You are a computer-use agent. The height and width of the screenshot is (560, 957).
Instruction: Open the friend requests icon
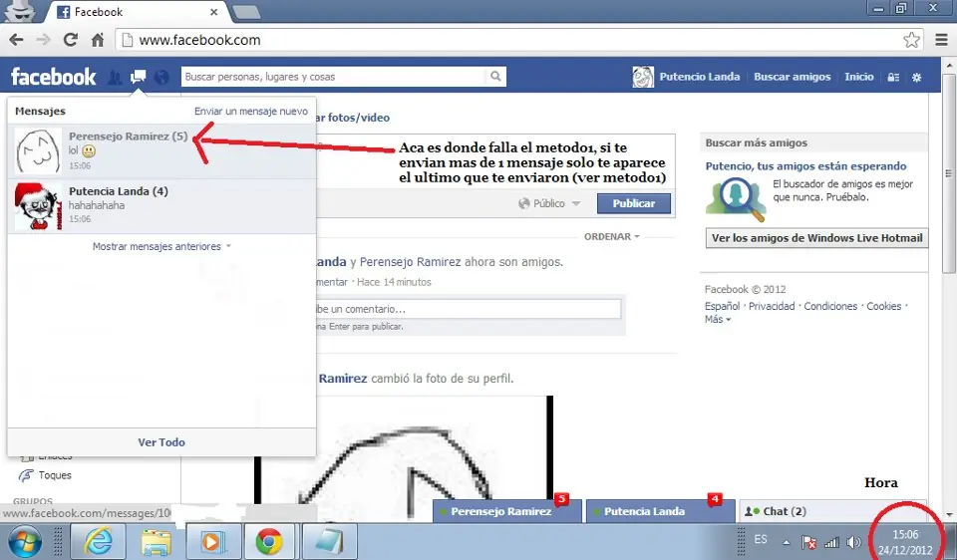(x=115, y=77)
